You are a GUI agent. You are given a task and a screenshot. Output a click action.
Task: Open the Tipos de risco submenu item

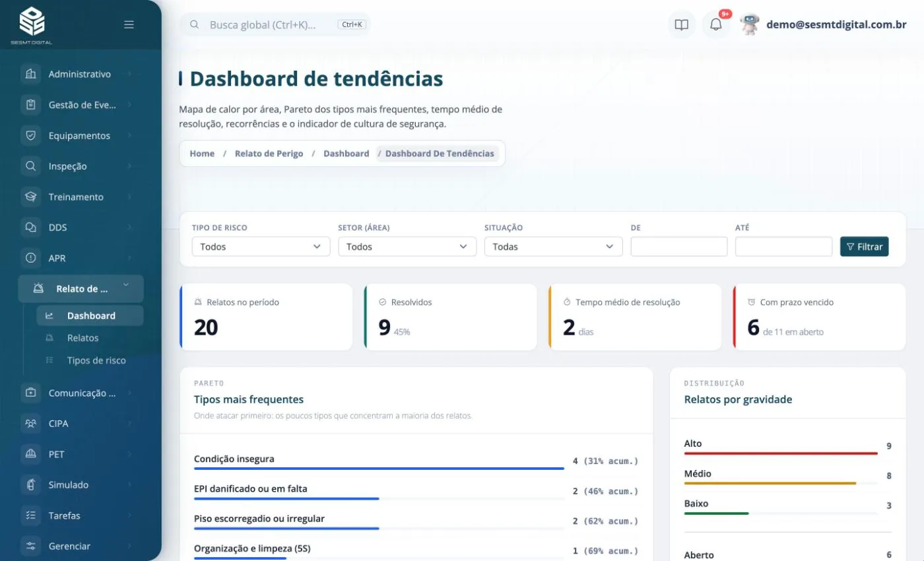click(x=90, y=360)
